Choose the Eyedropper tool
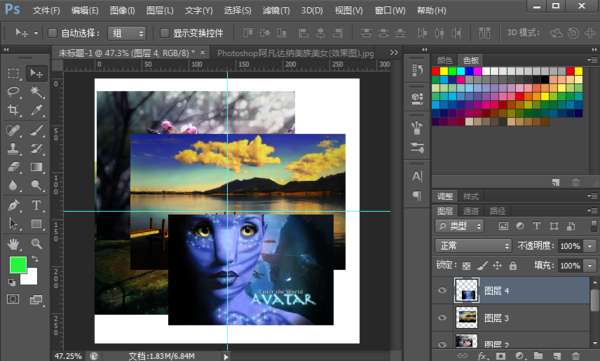600x361 pixels. (37, 110)
